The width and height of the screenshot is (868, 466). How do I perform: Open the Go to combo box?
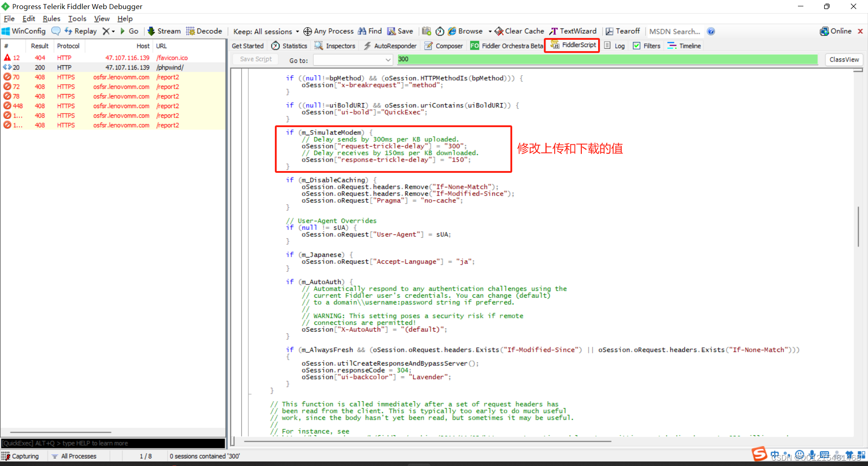point(353,60)
